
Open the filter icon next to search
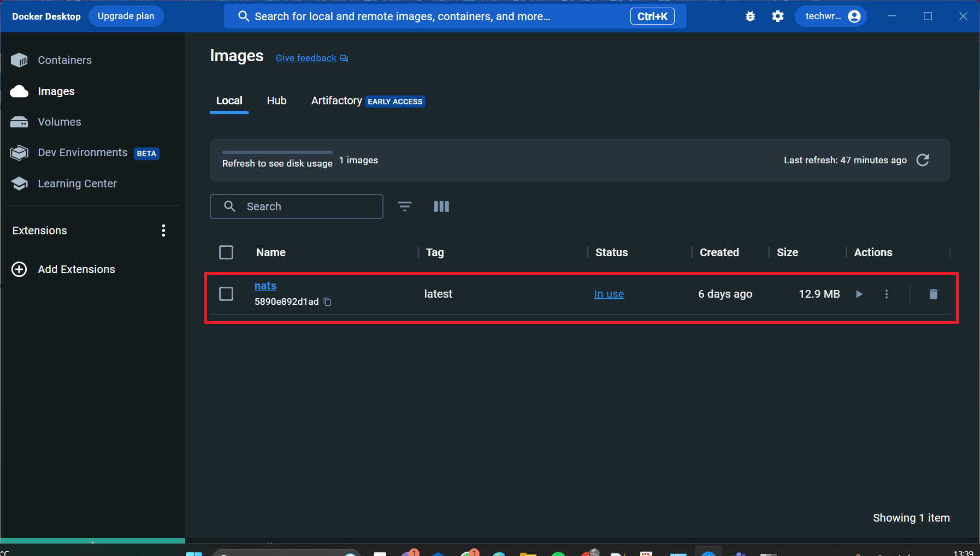point(404,206)
